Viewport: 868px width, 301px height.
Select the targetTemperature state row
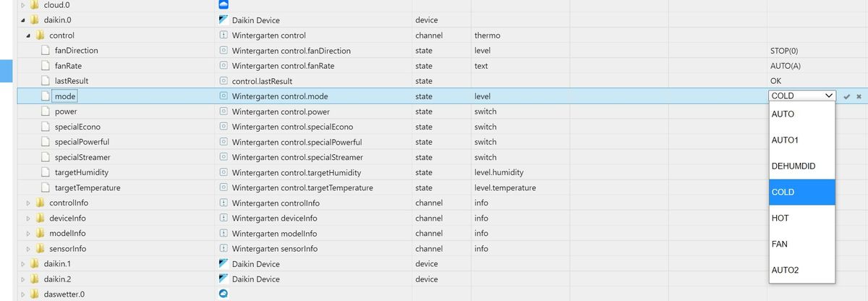pos(87,187)
